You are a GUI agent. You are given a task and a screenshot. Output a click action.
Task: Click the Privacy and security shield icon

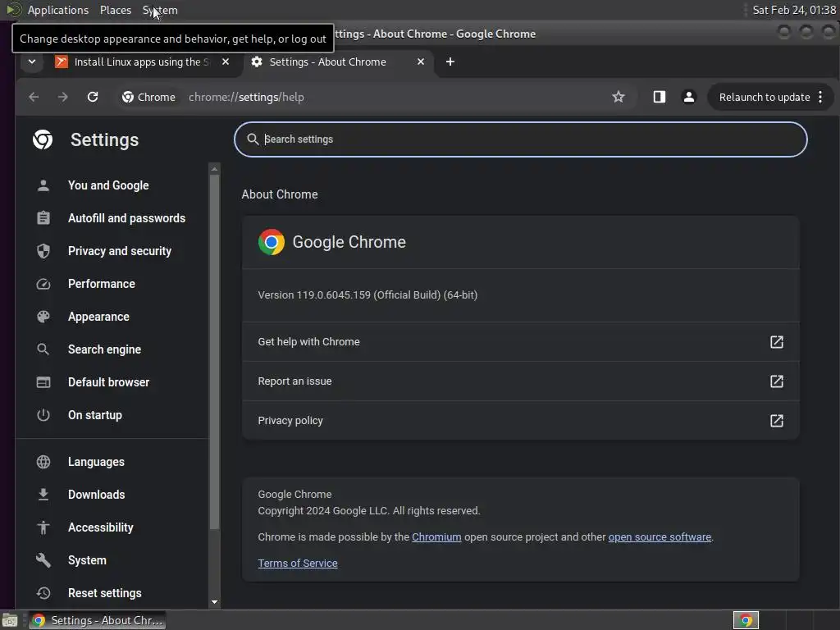coord(43,251)
